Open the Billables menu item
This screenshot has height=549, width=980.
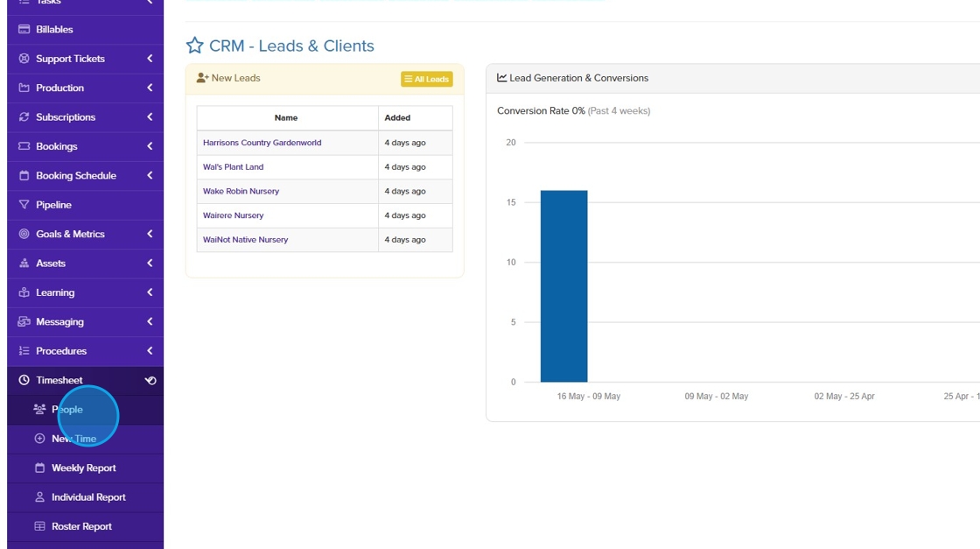(85, 30)
